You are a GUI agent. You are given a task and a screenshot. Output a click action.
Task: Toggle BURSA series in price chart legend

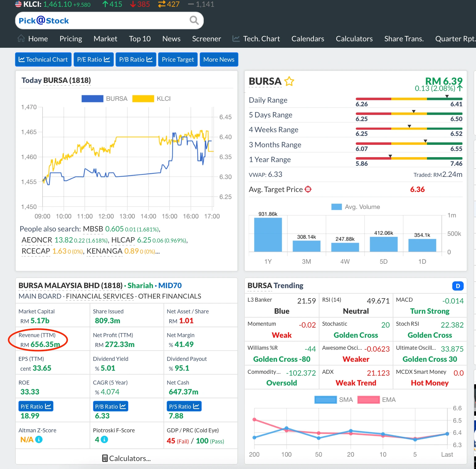click(x=105, y=99)
